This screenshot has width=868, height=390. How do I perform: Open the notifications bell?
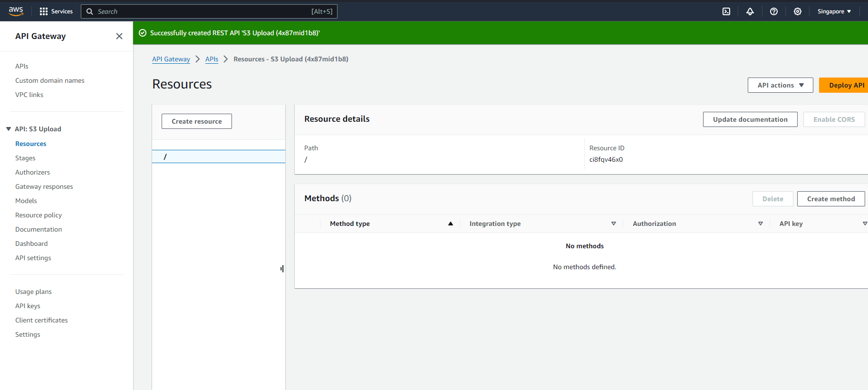(x=750, y=11)
